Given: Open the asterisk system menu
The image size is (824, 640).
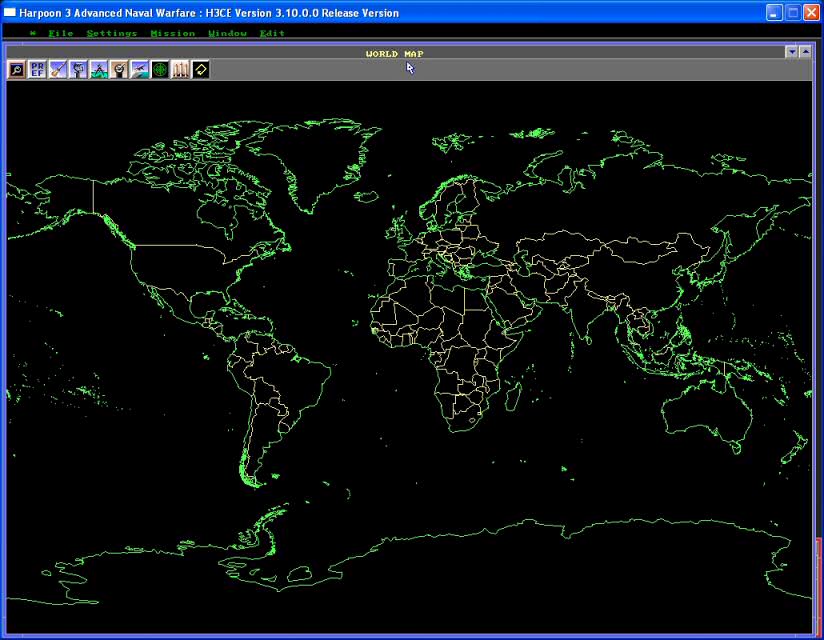Looking at the screenshot, I should (33, 33).
